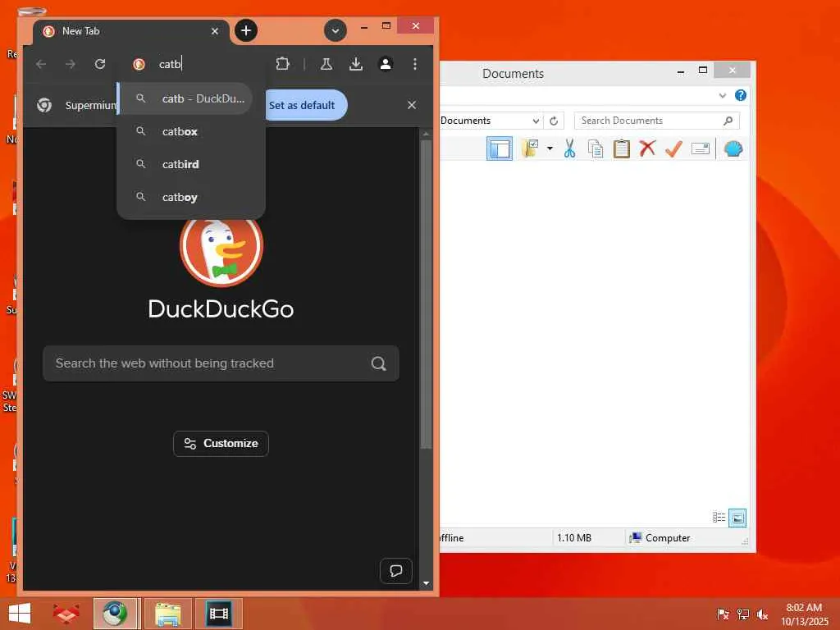This screenshot has height=630, width=840.
Task: Expand the ribbon chevron in Documents window
Action: click(x=722, y=95)
